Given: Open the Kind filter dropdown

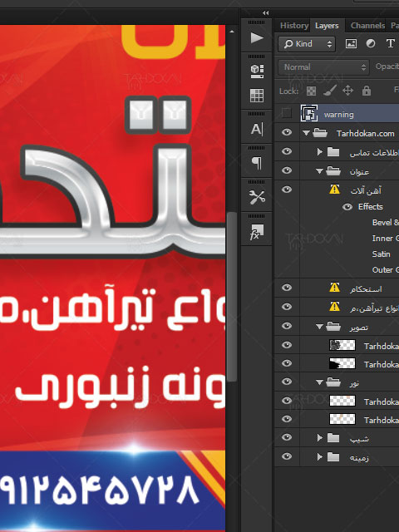Looking at the screenshot, I should pos(307,44).
